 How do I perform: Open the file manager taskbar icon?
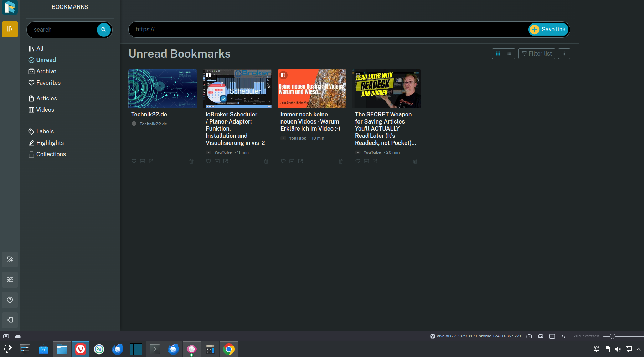pyautogui.click(x=62, y=349)
